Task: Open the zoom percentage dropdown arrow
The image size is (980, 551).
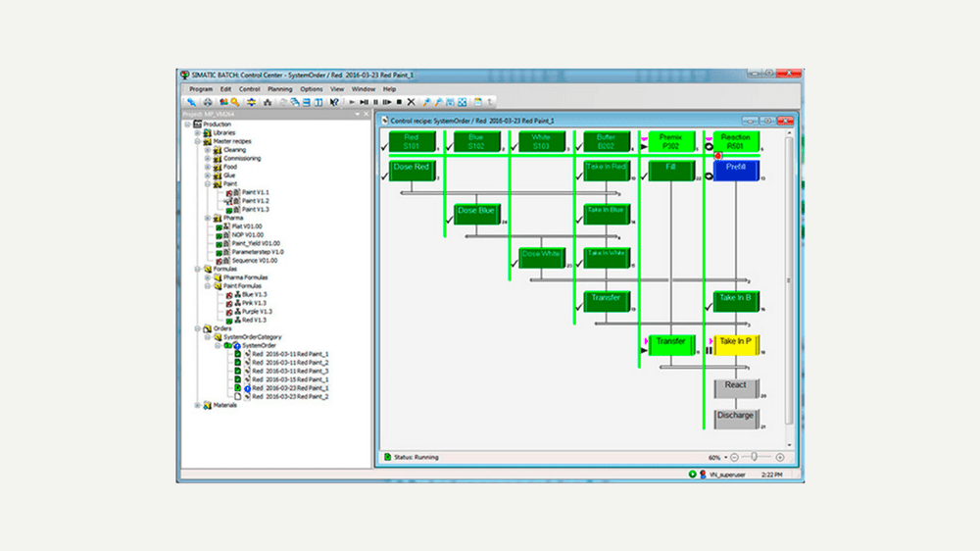Action: tap(725, 458)
